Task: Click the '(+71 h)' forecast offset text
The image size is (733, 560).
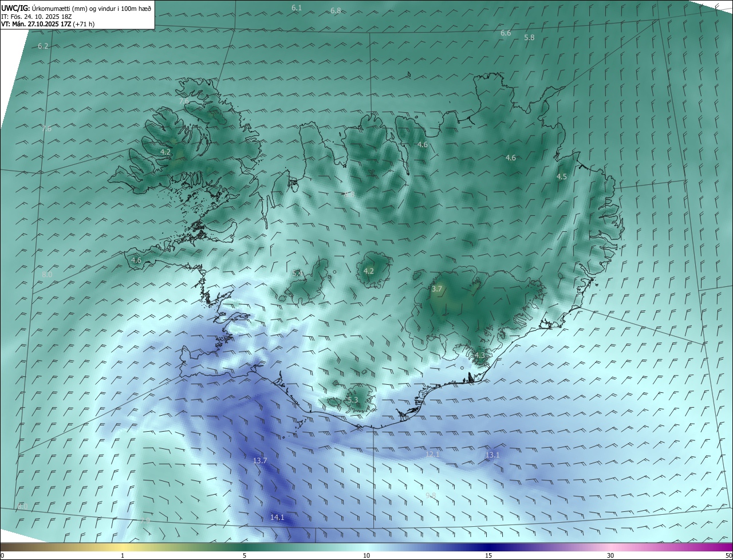Action: coord(84,24)
